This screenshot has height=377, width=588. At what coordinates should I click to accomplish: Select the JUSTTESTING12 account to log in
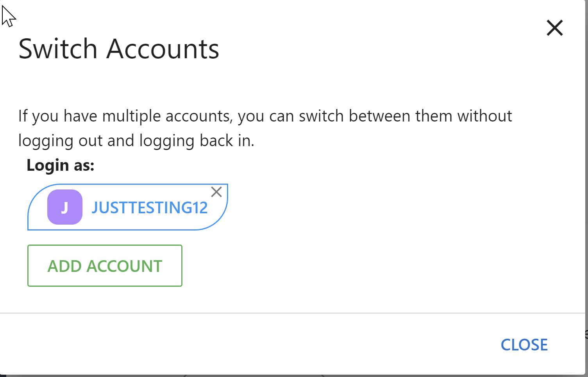click(x=150, y=207)
